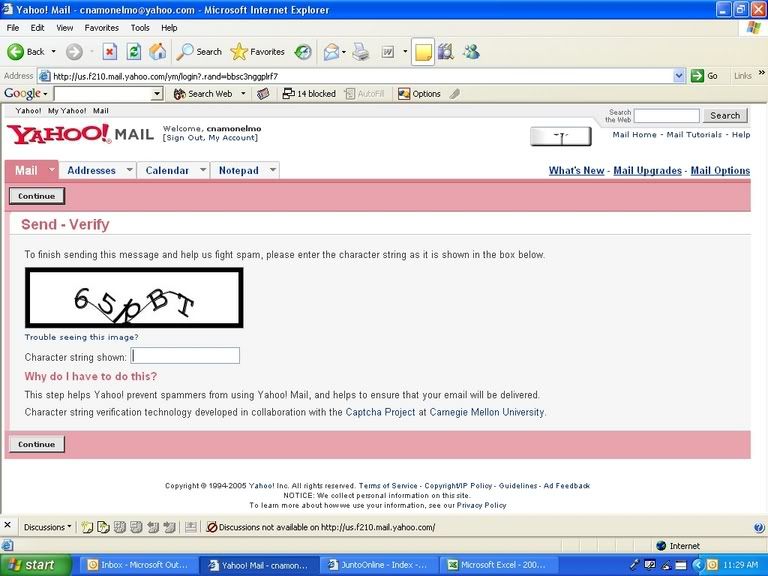Open the View menu
The image size is (768, 576).
(x=64, y=28)
